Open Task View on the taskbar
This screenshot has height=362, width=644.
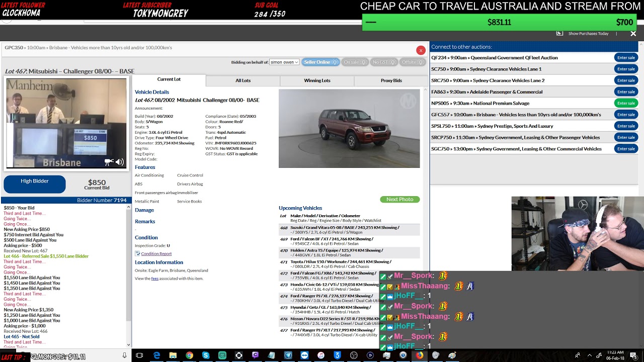(140, 355)
